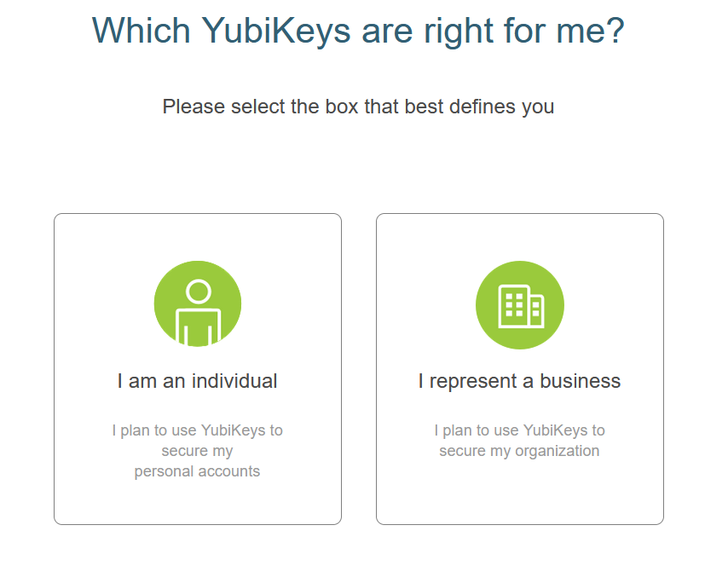Click the "Please select the box" instruction text
The height and width of the screenshot is (583, 728).
click(x=358, y=107)
